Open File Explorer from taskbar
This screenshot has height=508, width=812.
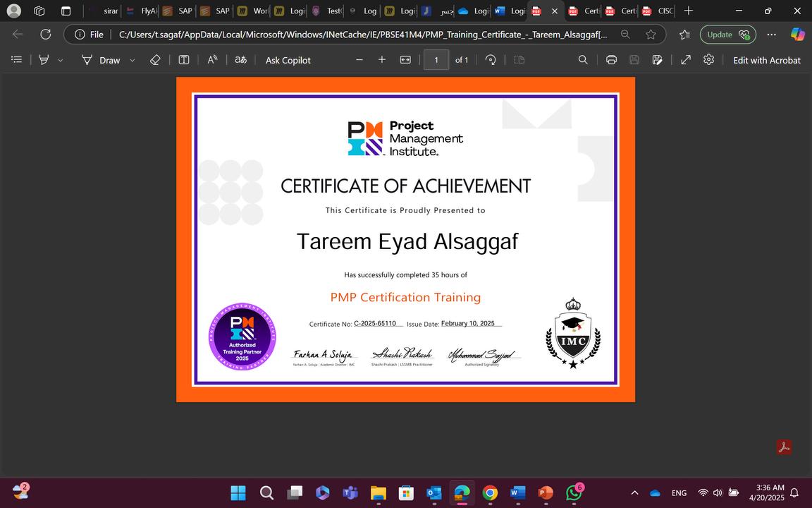(379, 492)
